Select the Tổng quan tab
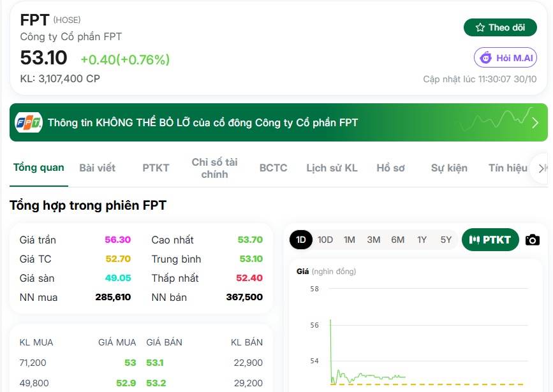Image resolution: width=553 pixels, height=392 pixels. 39,168
